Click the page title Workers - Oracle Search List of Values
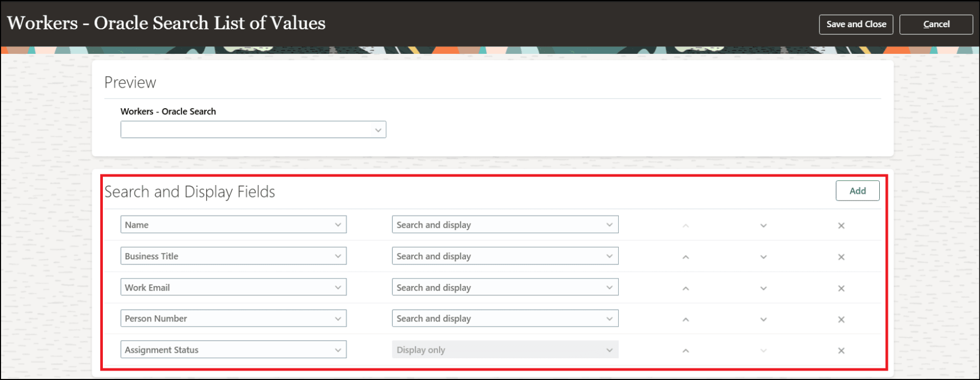 [166, 23]
